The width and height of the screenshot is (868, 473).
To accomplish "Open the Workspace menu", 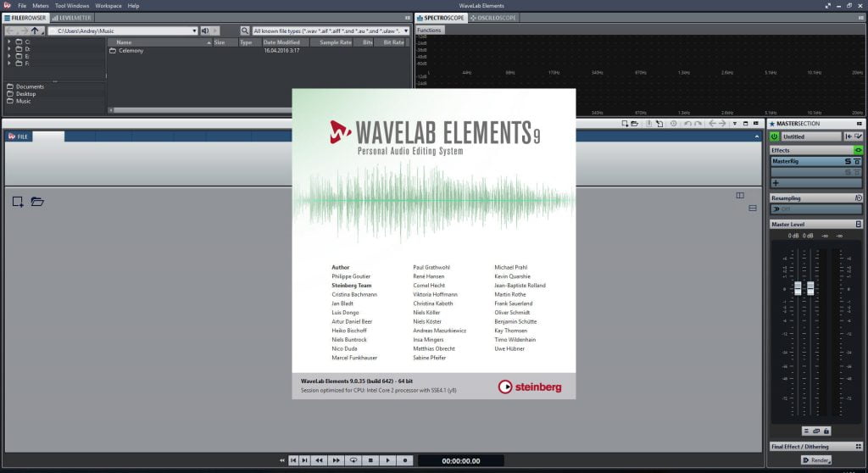I will point(108,6).
